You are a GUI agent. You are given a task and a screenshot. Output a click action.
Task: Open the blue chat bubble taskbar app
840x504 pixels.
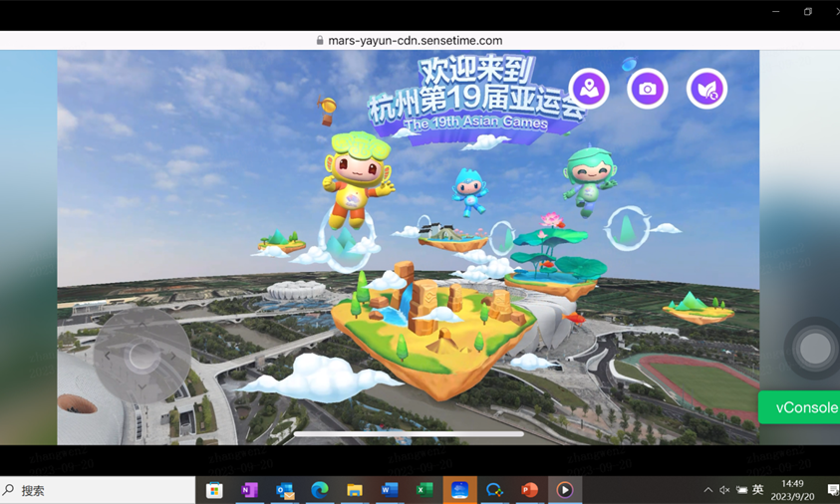(x=494, y=490)
